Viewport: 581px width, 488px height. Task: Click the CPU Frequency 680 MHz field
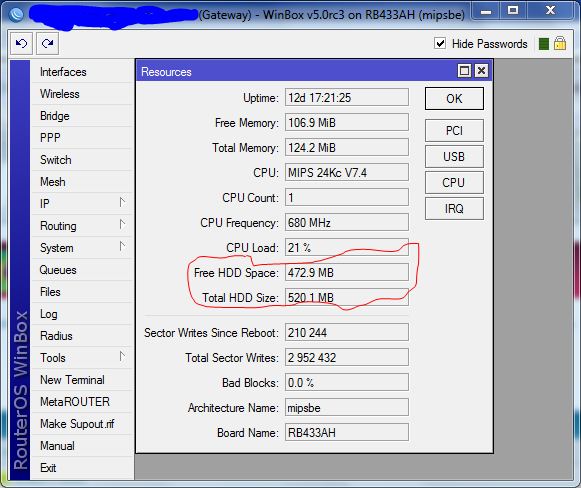[347, 222]
